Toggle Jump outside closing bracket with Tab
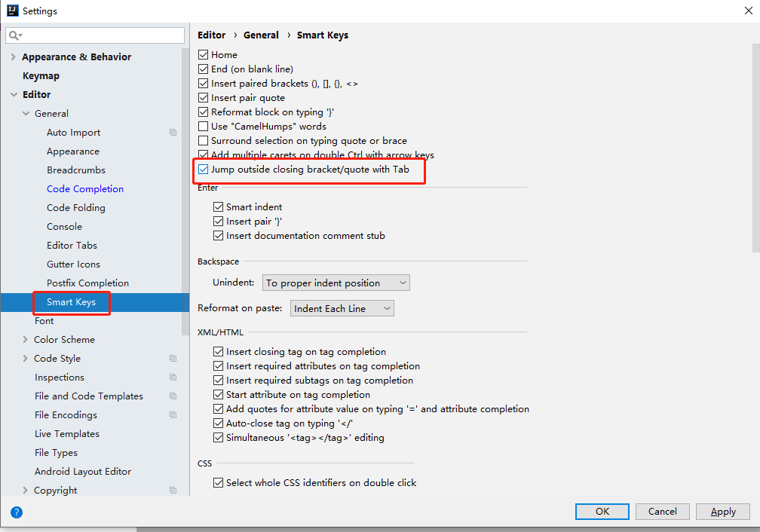The height and width of the screenshot is (532, 760). coord(204,170)
